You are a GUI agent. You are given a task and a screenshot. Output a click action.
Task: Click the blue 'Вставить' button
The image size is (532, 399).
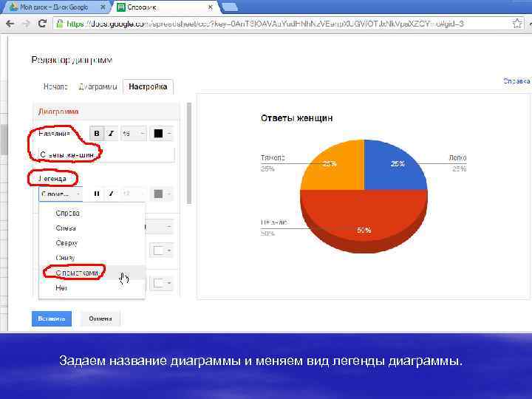coord(52,318)
